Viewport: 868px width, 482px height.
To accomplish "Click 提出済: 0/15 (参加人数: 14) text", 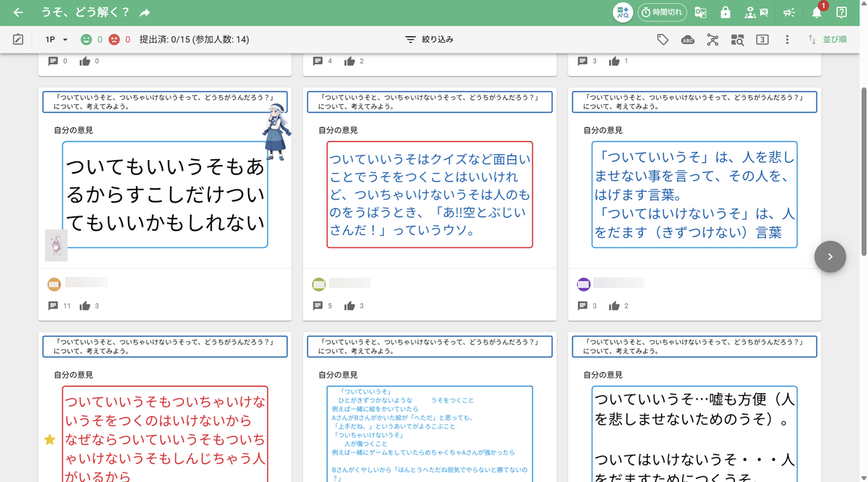I will (x=194, y=40).
